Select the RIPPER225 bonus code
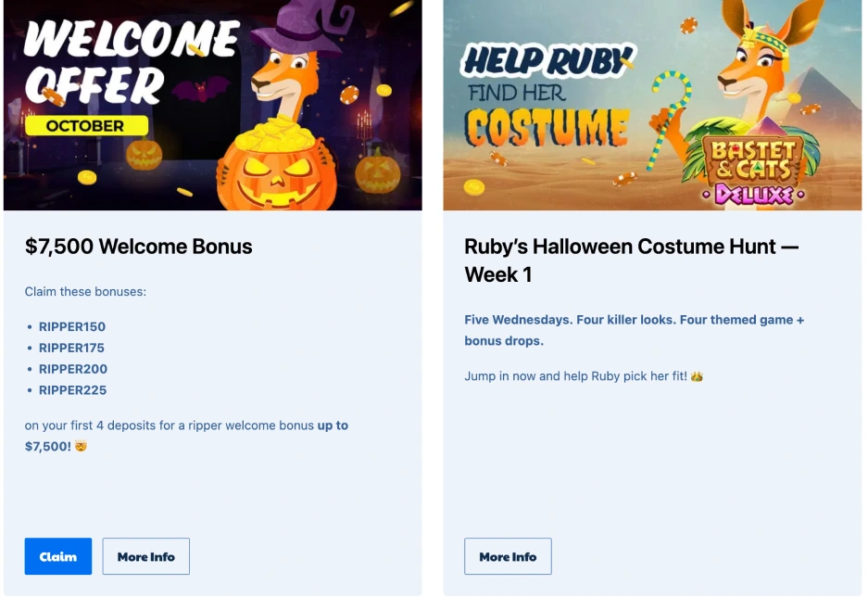This screenshot has width=868, height=597. pyautogui.click(x=72, y=390)
